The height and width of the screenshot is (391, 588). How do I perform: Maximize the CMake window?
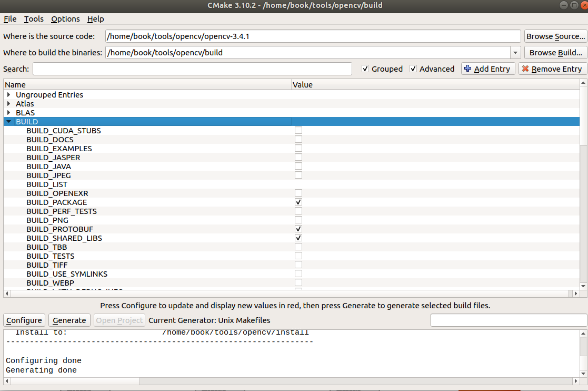(x=574, y=5)
